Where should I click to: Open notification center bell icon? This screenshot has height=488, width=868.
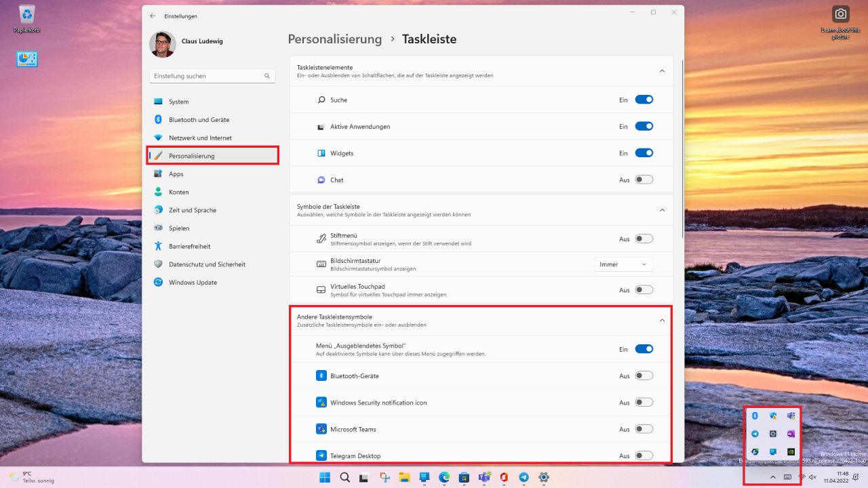click(857, 477)
